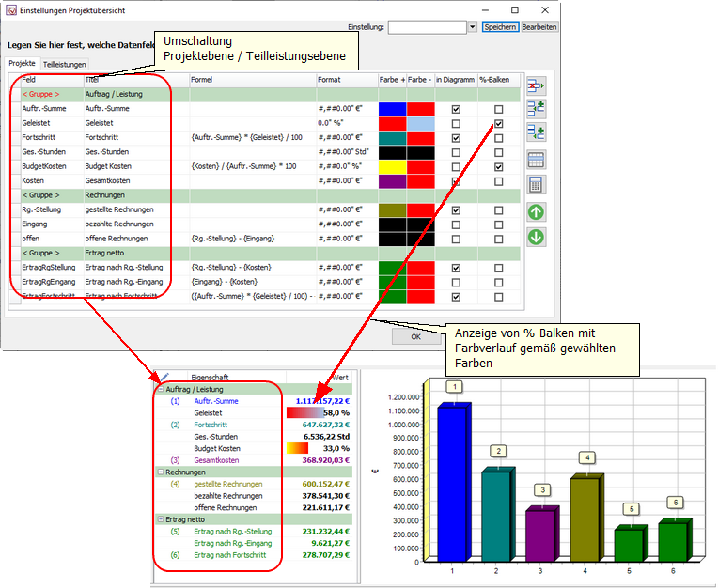The height and width of the screenshot is (588, 718).
Task: Collapse the Ertrag netto group
Action: click(x=161, y=519)
